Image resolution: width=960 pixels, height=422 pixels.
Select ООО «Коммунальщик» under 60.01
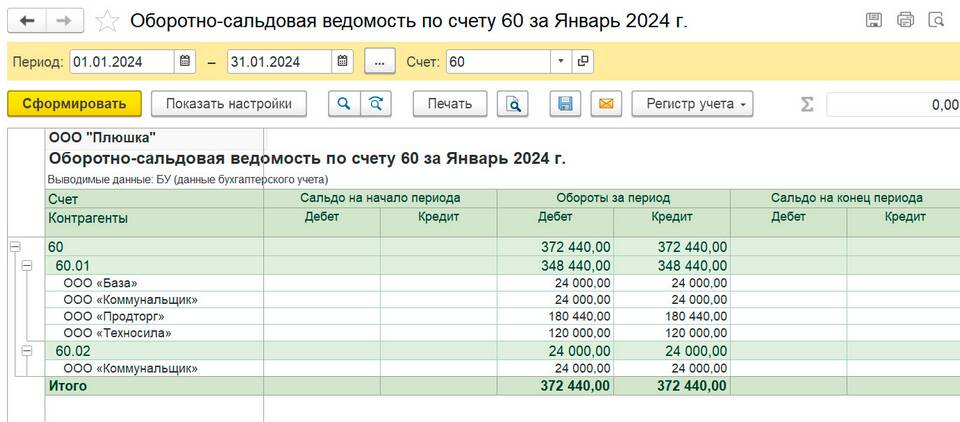click(130, 300)
